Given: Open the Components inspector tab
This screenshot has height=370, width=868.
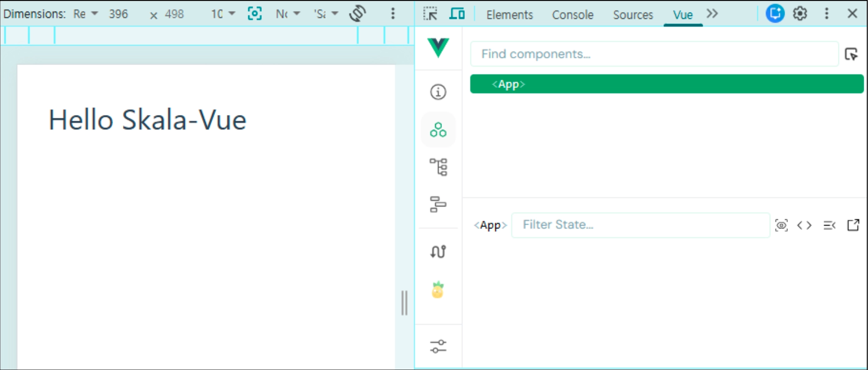Looking at the screenshot, I should coord(438,130).
